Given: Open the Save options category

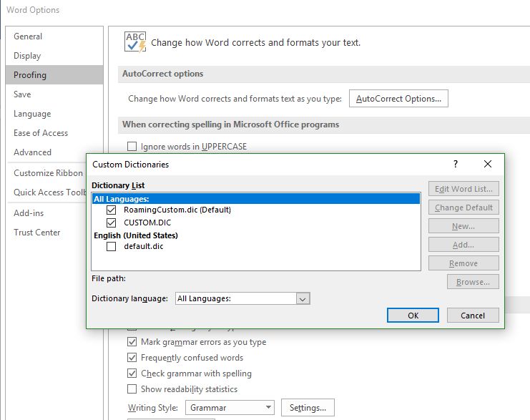Looking at the screenshot, I should (x=54, y=94).
